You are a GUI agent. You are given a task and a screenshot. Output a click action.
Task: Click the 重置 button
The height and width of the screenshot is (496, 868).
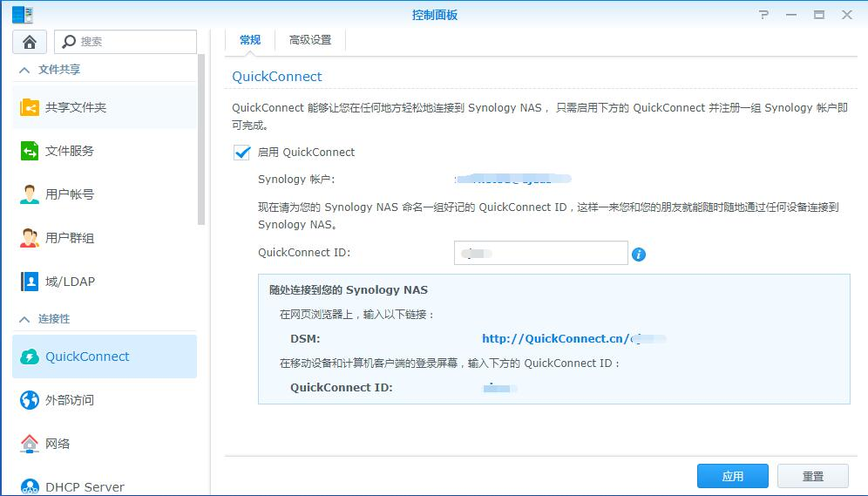(x=812, y=476)
